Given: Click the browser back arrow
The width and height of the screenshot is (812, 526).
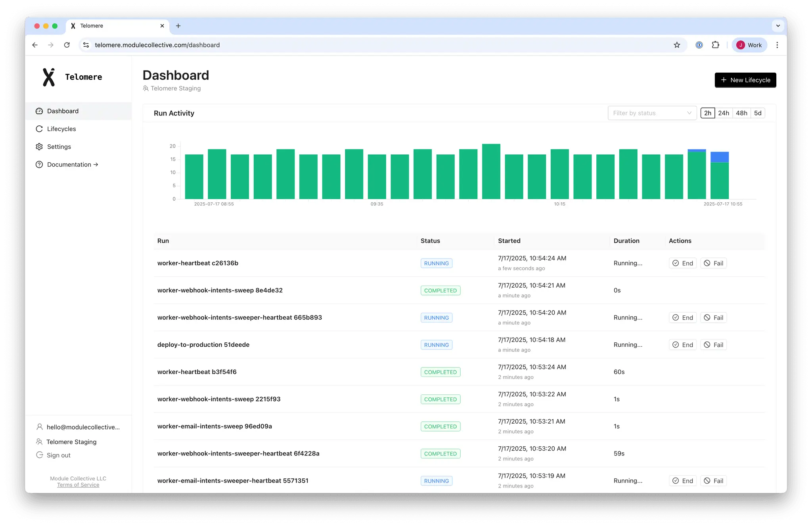Looking at the screenshot, I should (35, 45).
